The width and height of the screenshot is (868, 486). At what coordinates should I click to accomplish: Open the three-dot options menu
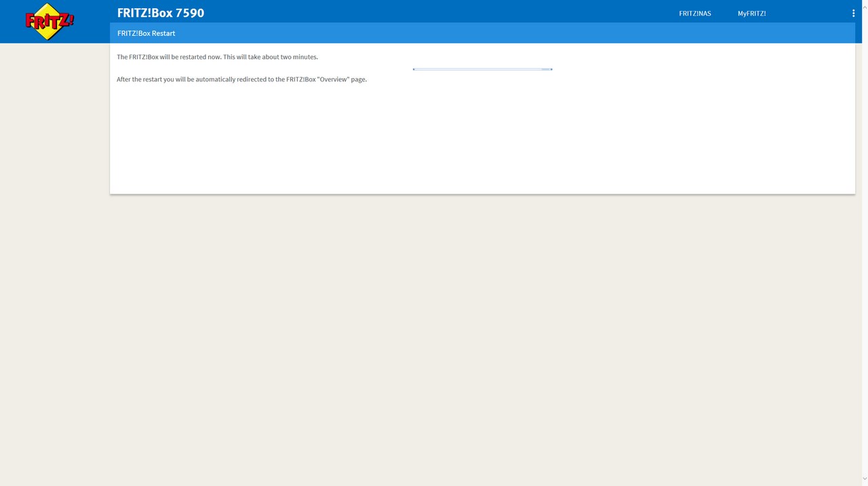[853, 13]
